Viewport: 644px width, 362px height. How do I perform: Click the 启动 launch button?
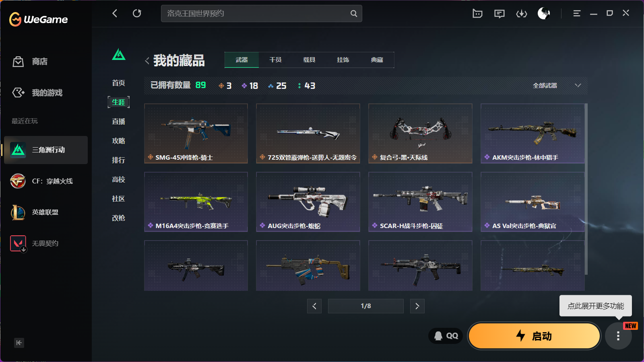(x=534, y=336)
